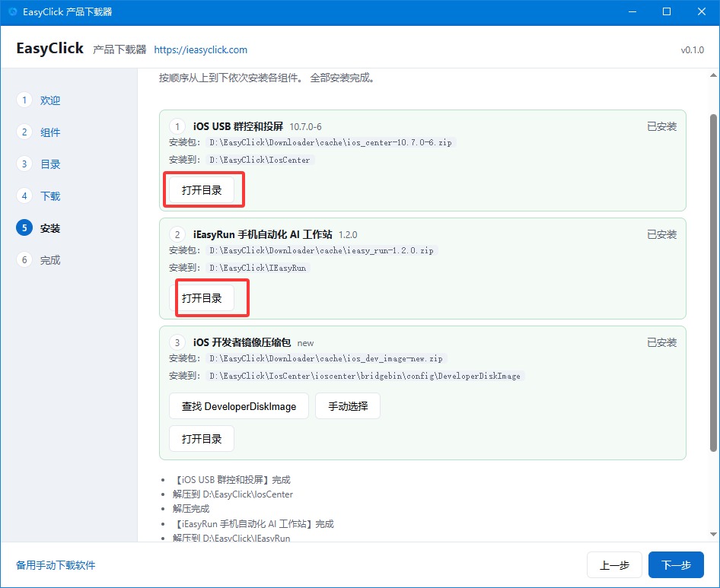Click the scrollbar up arrow

(x=713, y=75)
